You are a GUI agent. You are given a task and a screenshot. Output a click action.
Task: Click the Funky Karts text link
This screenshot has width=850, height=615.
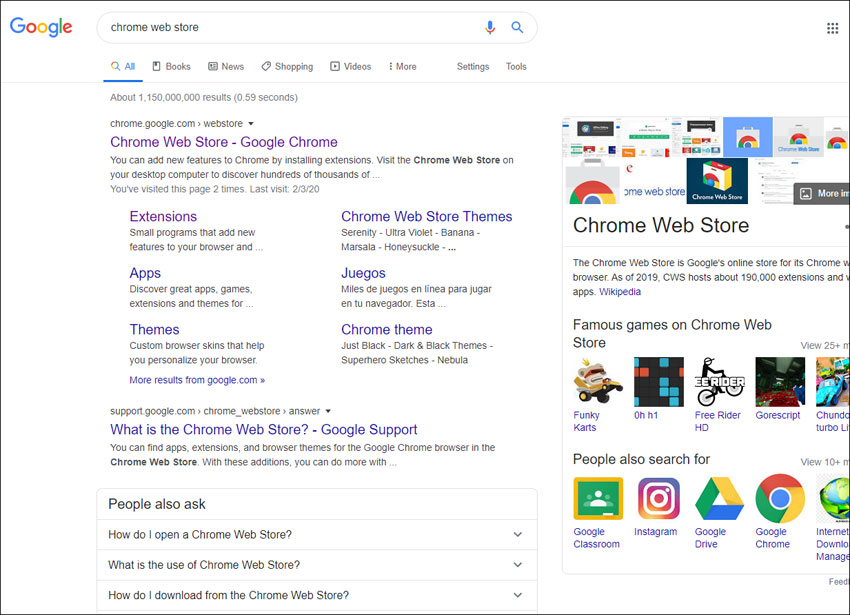[x=587, y=421]
